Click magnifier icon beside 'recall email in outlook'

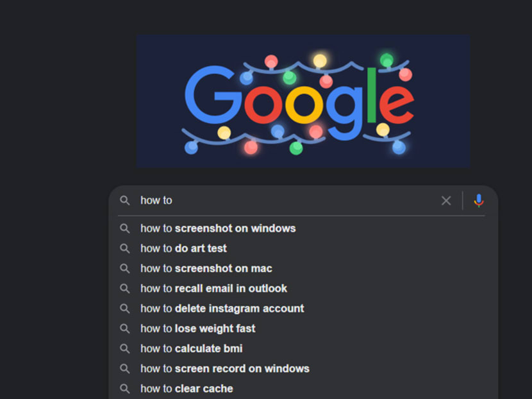[x=126, y=289]
